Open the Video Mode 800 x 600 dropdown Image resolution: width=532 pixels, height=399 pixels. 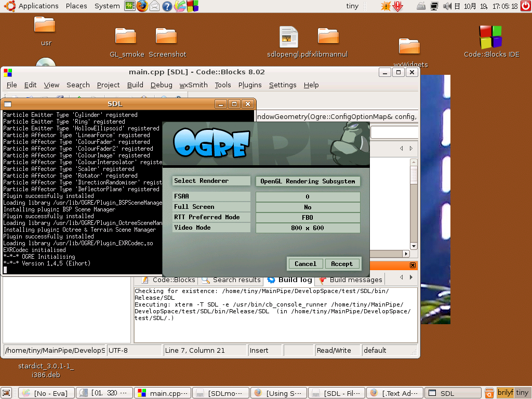tap(308, 228)
